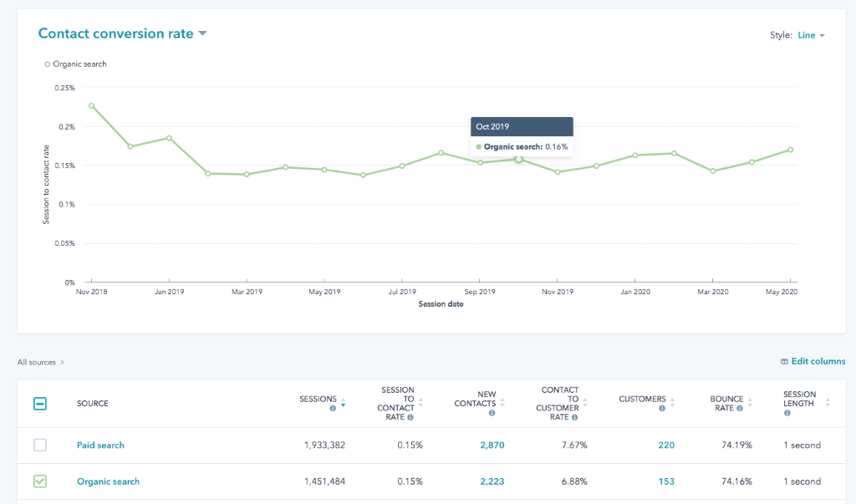The height and width of the screenshot is (504, 856).
Task: Click the Jan 2019 data point on chart
Action: (x=169, y=138)
